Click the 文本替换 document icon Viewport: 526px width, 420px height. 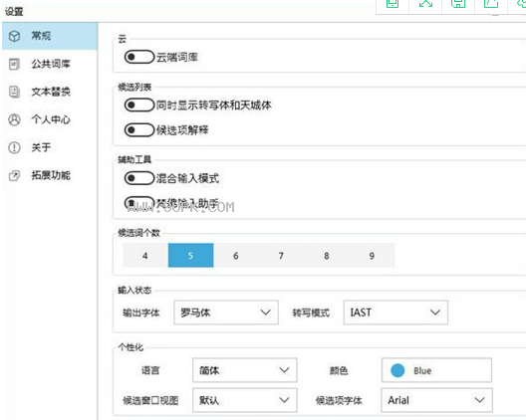pos(14,92)
